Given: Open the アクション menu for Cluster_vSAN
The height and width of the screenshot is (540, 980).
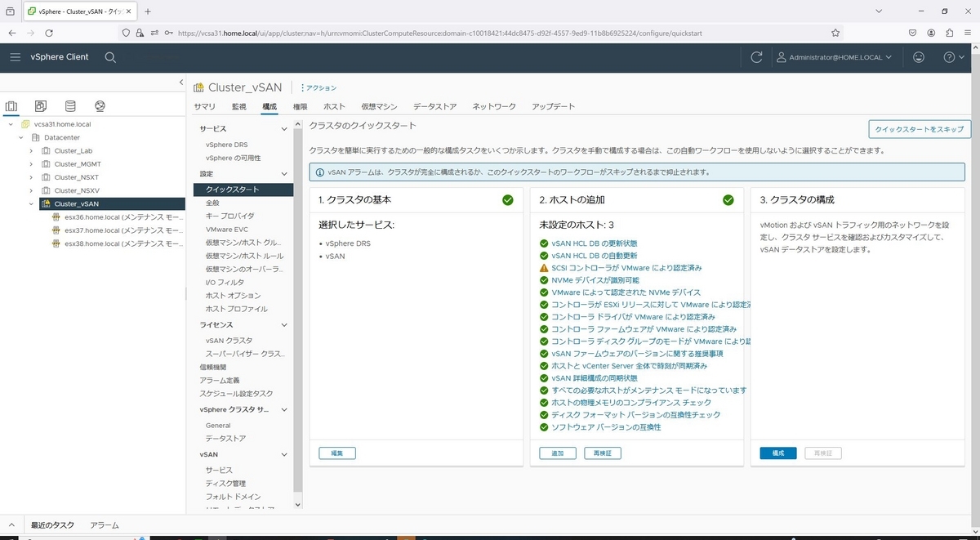Looking at the screenshot, I should (319, 87).
